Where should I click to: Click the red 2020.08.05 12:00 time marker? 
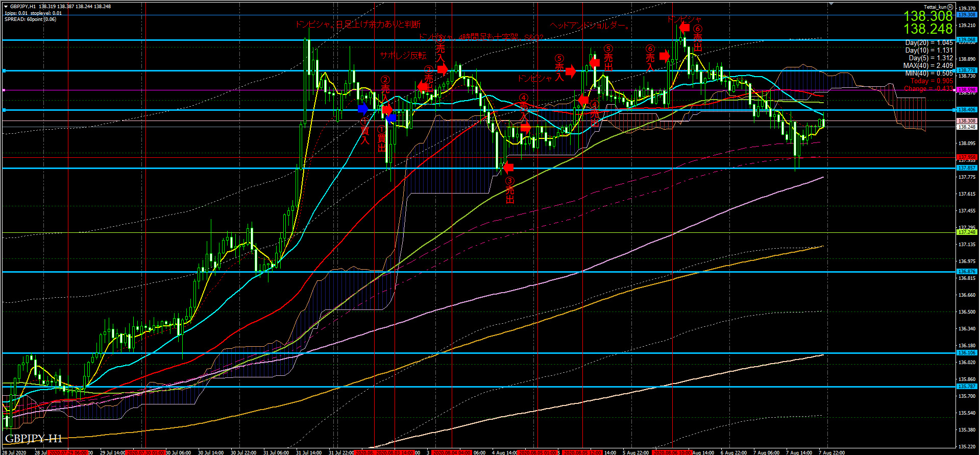[x=583, y=452]
